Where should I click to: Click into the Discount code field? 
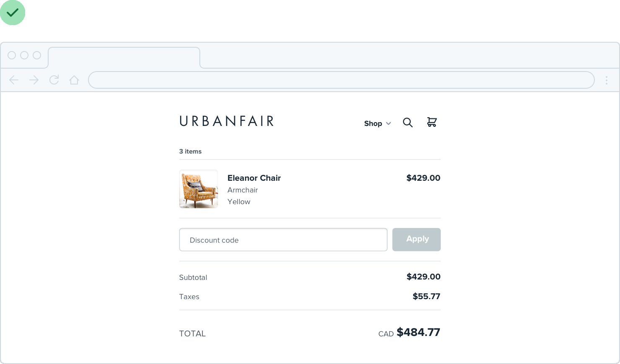[283, 240]
